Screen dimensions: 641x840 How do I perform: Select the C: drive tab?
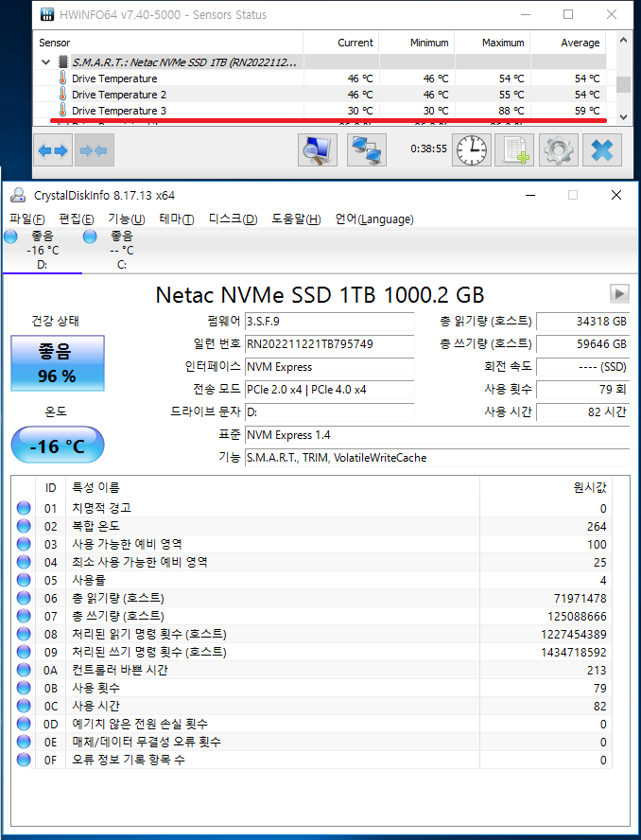(122, 250)
